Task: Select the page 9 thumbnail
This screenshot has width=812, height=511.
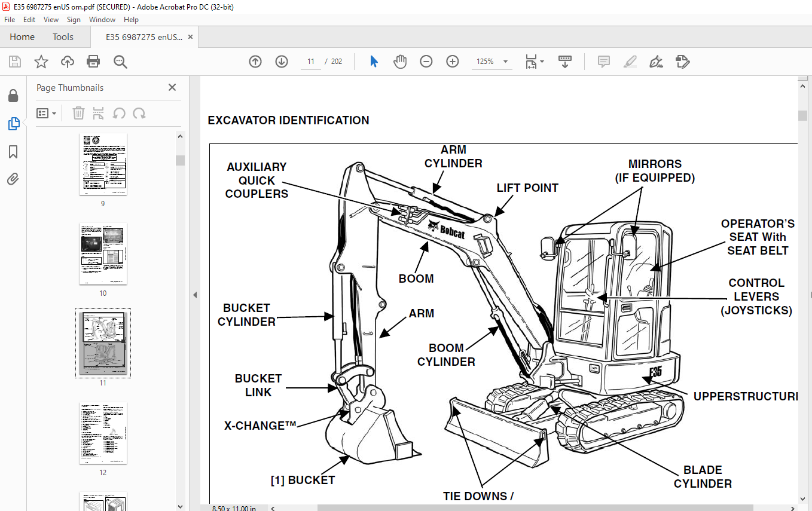Action: [x=103, y=164]
